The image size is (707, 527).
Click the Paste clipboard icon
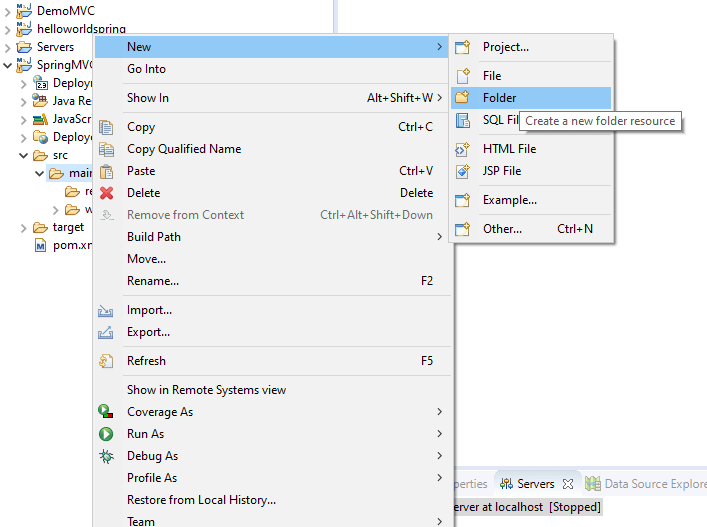(x=106, y=171)
